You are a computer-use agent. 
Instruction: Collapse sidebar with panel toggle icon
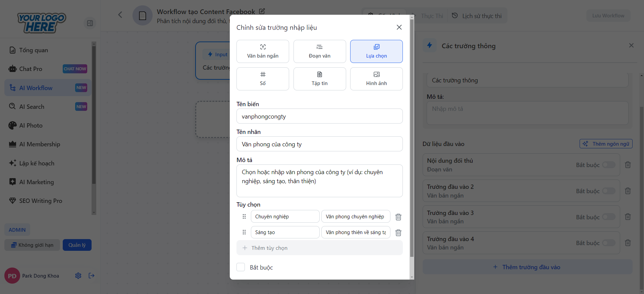pyautogui.click(x=90, y=23)
